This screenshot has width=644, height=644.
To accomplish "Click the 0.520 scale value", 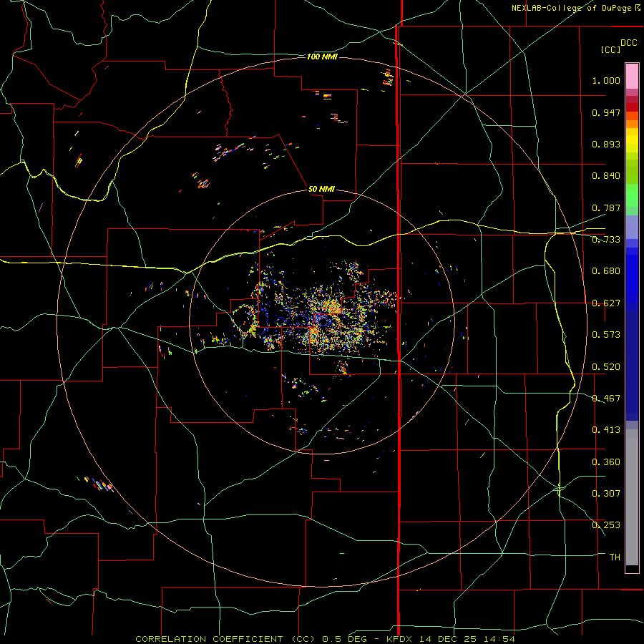I will click(606, 367).
